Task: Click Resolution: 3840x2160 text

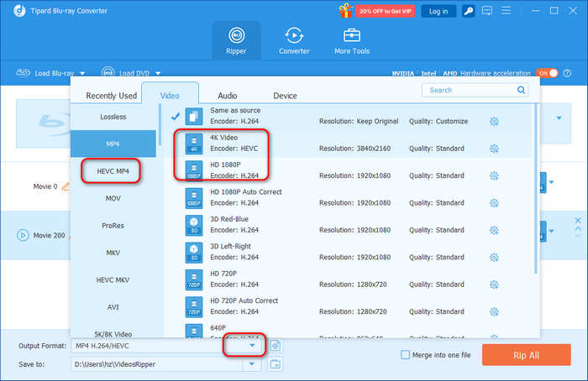Action: (354, 149)
